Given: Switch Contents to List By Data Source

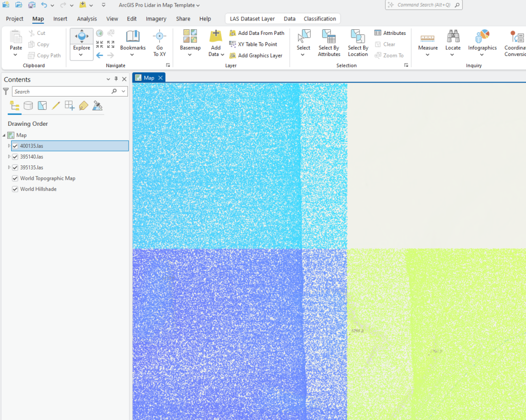Looking at the screenshot, I should [x=28, y=105].
